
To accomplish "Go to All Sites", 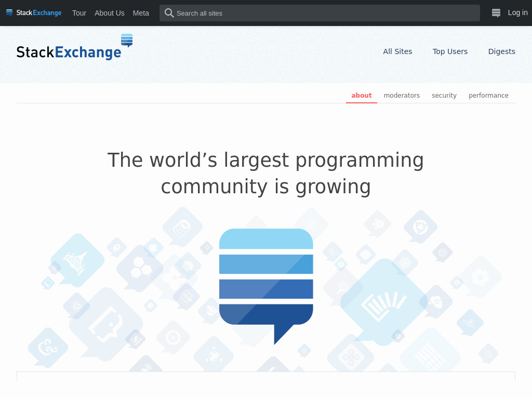I will point(397,51).
